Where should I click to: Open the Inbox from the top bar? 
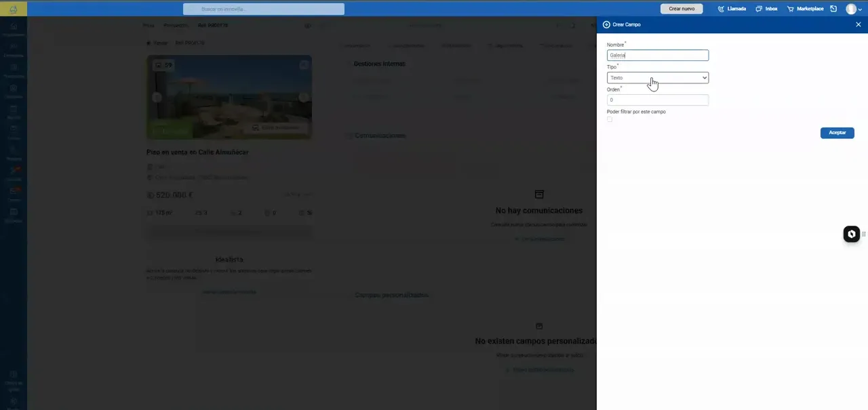[766, 9]
